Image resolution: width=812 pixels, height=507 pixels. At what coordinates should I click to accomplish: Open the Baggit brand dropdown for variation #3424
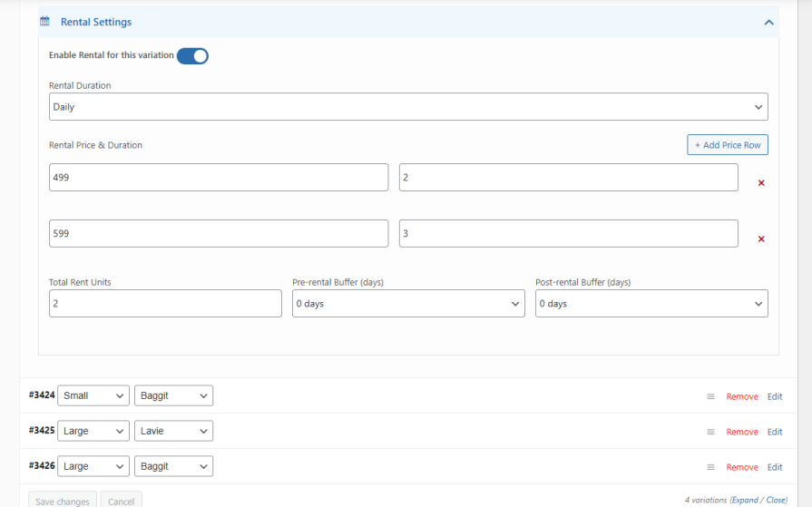173,395
